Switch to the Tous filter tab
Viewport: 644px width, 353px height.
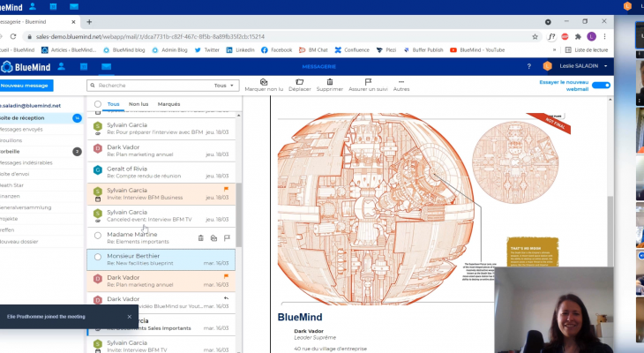pyautogui.click(x=113, y=104)
